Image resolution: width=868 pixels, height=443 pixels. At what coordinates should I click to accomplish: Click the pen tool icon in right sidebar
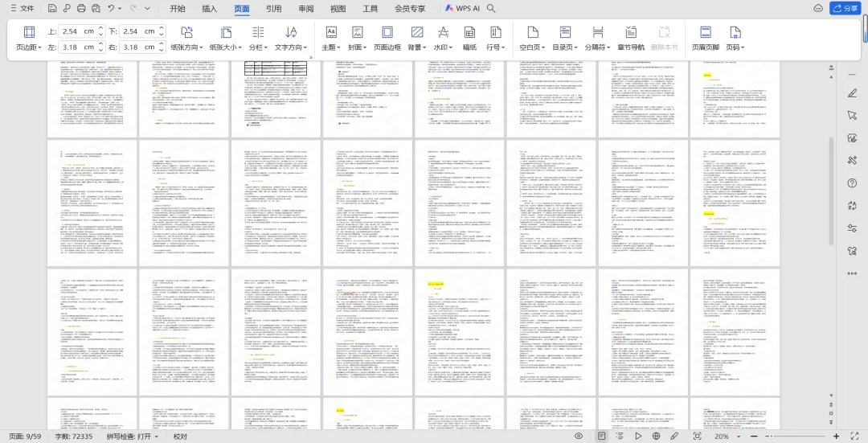coord(852,93)
